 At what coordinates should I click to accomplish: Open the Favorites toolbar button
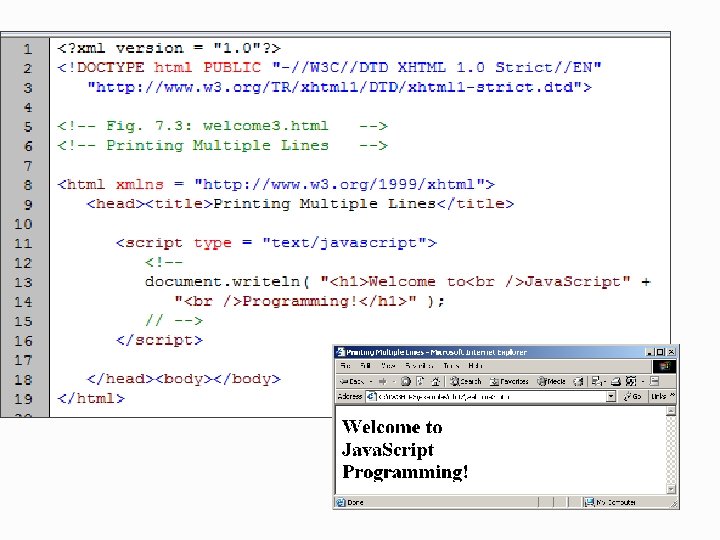(x=509, y=382)
